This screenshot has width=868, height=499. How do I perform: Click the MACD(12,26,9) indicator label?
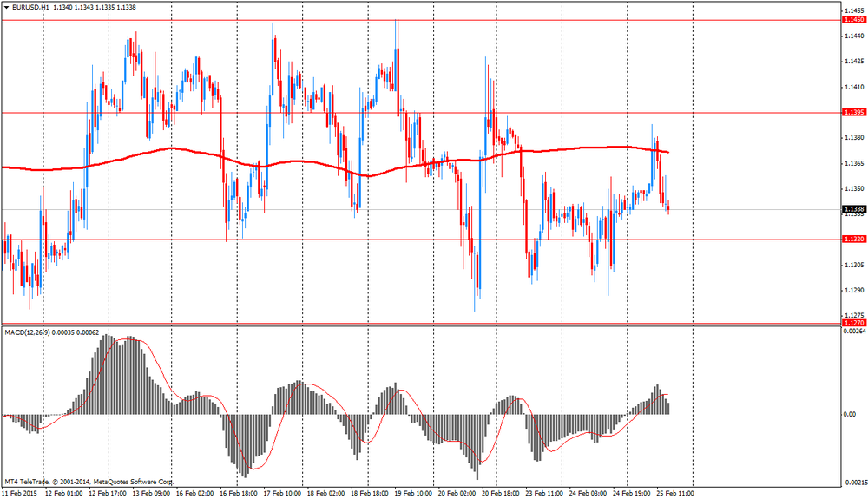28,332
